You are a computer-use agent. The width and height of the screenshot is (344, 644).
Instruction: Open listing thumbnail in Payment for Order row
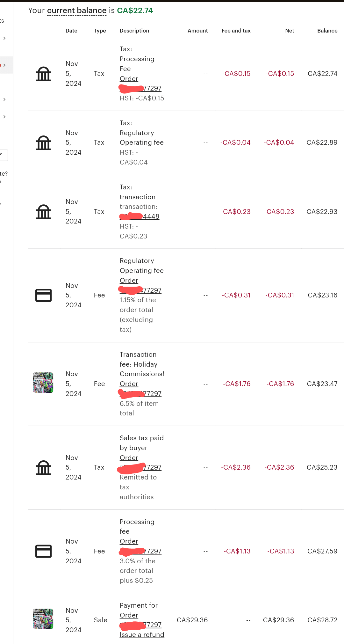coord(43,619)
